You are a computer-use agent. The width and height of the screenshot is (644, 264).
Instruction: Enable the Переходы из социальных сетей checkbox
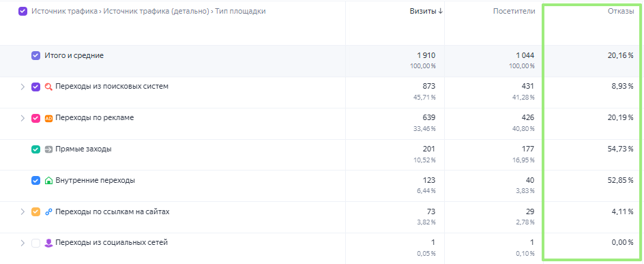(x=35, y=243)
